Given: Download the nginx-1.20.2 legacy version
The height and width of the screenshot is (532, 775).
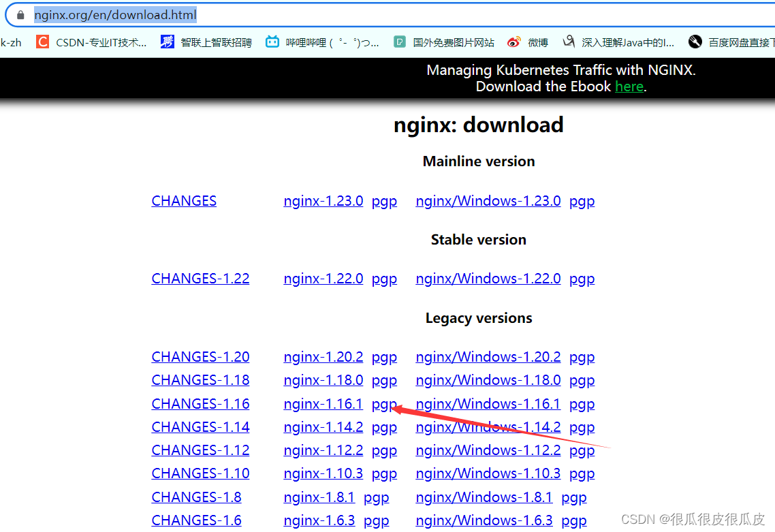Looking at the screenshot, I should pyautogui.click(x=323, y=356).
